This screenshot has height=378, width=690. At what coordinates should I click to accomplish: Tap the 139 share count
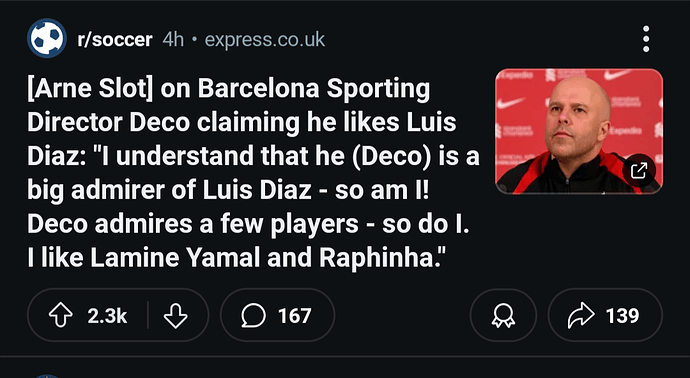[x=622, y=316]
